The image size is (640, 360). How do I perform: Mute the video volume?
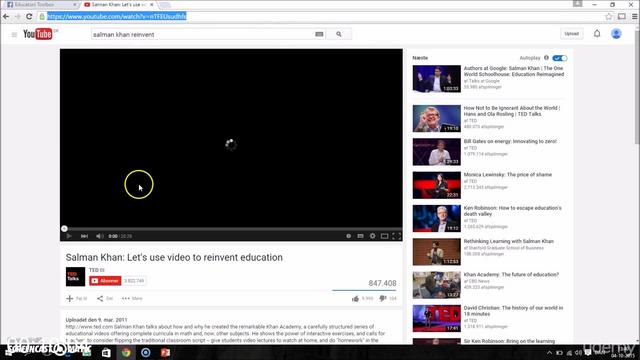[x=99, y=236]
